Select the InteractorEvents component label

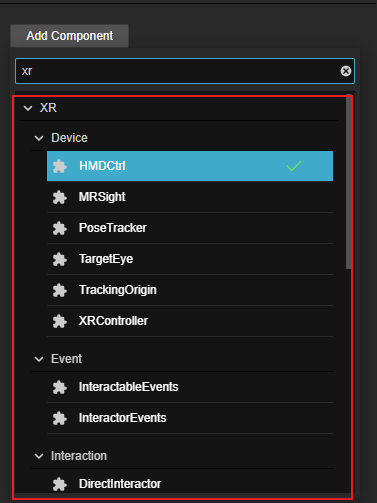point(122,418)
